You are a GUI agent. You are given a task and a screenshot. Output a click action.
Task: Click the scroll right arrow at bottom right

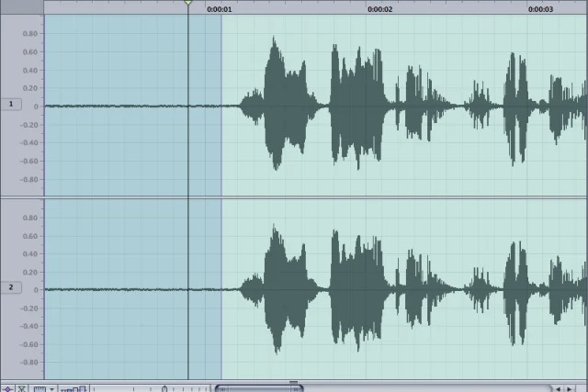(571, 387)
